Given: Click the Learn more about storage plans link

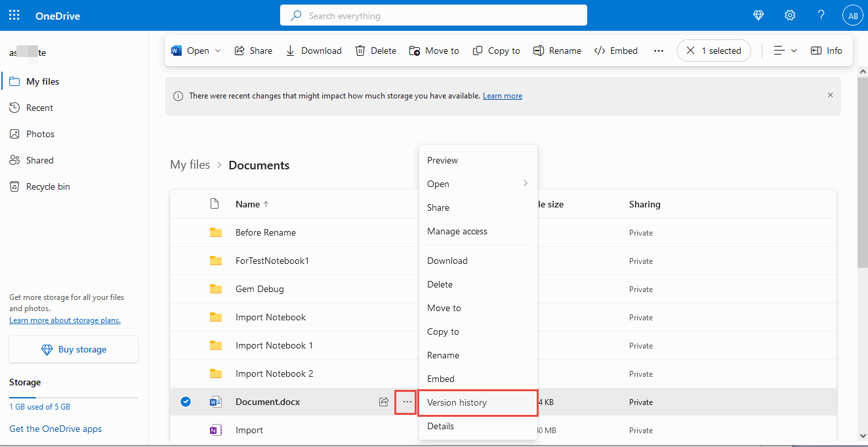Looking at the screenshot, I should [x=64, y=320].
